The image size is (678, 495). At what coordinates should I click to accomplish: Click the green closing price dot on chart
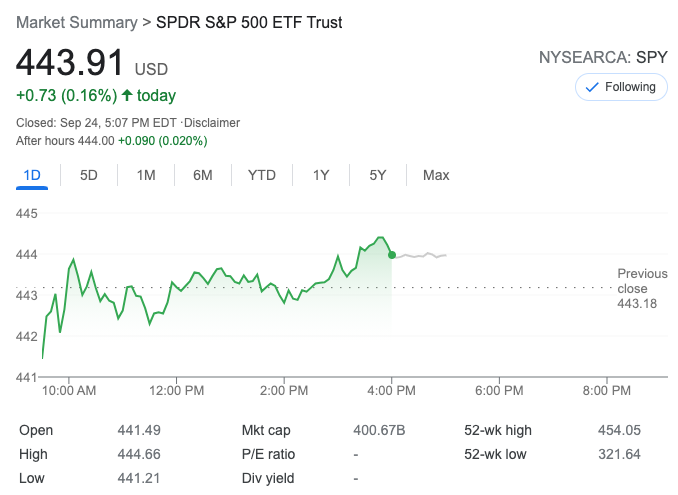[x=391, y=255]
